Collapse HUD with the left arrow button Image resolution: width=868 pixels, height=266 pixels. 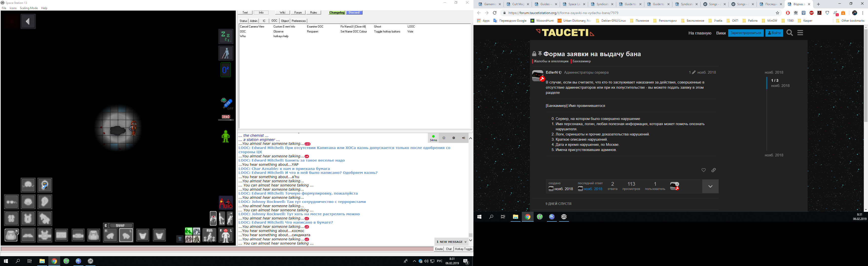[x=28, y=21]
